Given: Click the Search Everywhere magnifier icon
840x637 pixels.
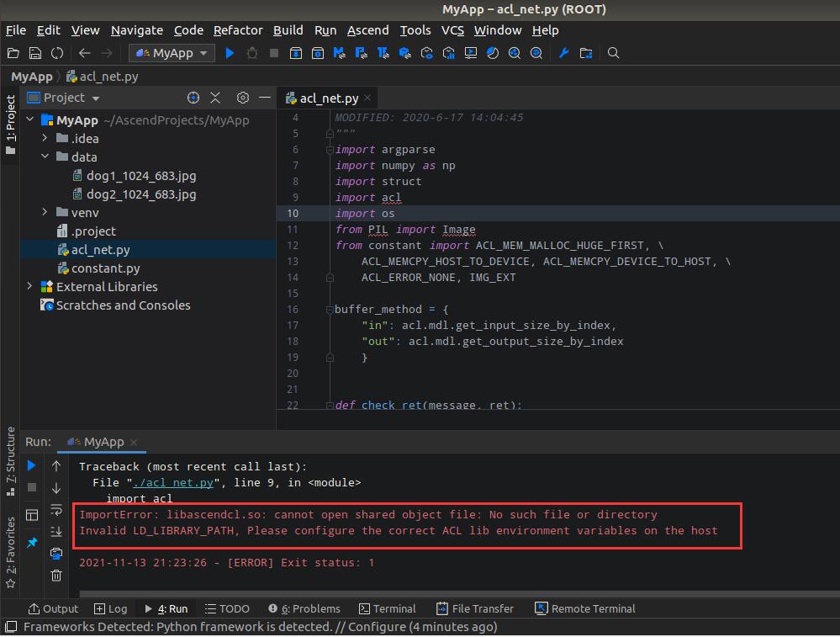Looking at the screenshot, I should pos(614,53).
